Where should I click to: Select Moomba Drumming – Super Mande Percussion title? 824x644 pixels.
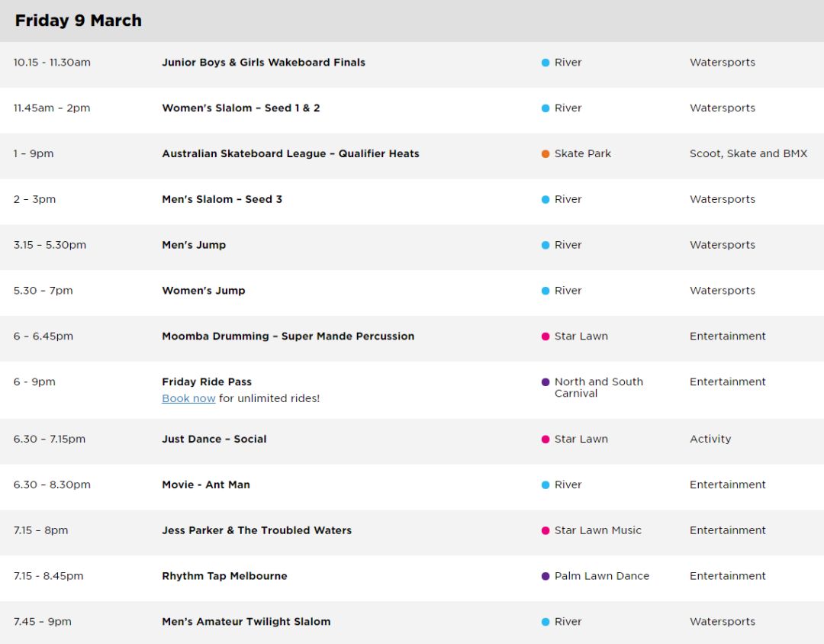click(288, 336)
